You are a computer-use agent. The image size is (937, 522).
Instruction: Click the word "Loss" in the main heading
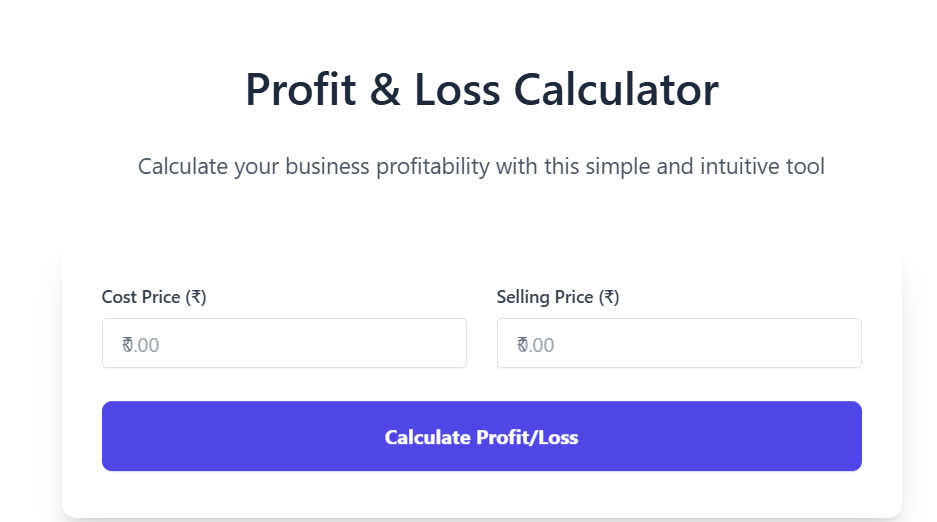coord(456,90)
